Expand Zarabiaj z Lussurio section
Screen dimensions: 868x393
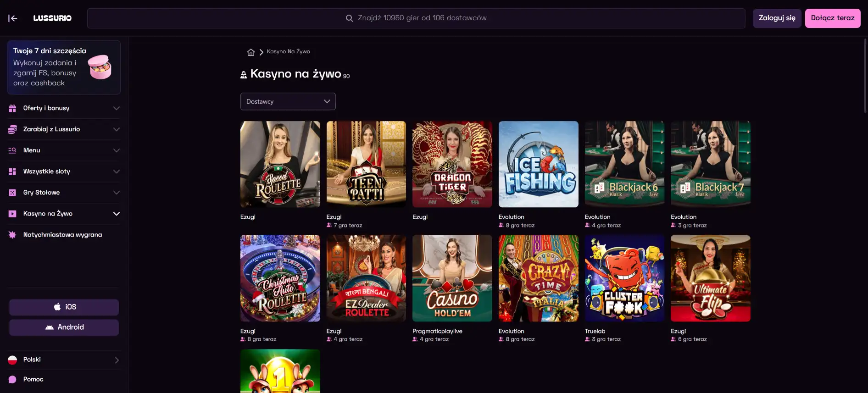pyautogui.click(x=117, y=129)
